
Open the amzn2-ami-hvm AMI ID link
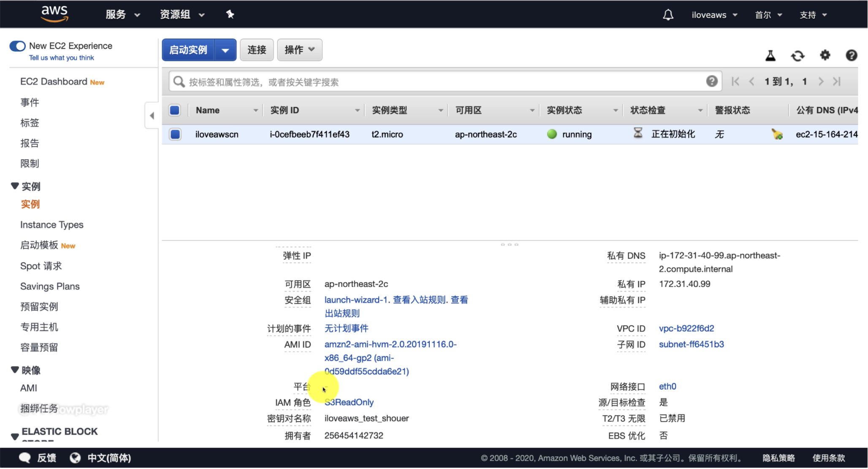391,357
